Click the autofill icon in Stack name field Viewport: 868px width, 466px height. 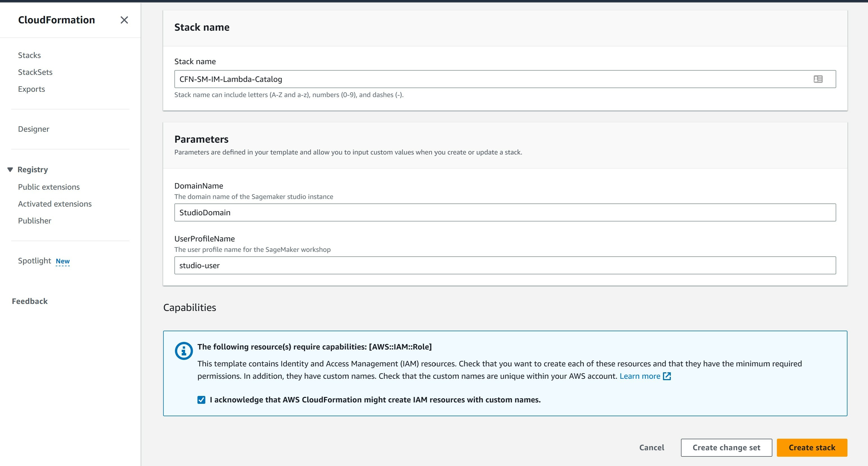coord(818,79)
